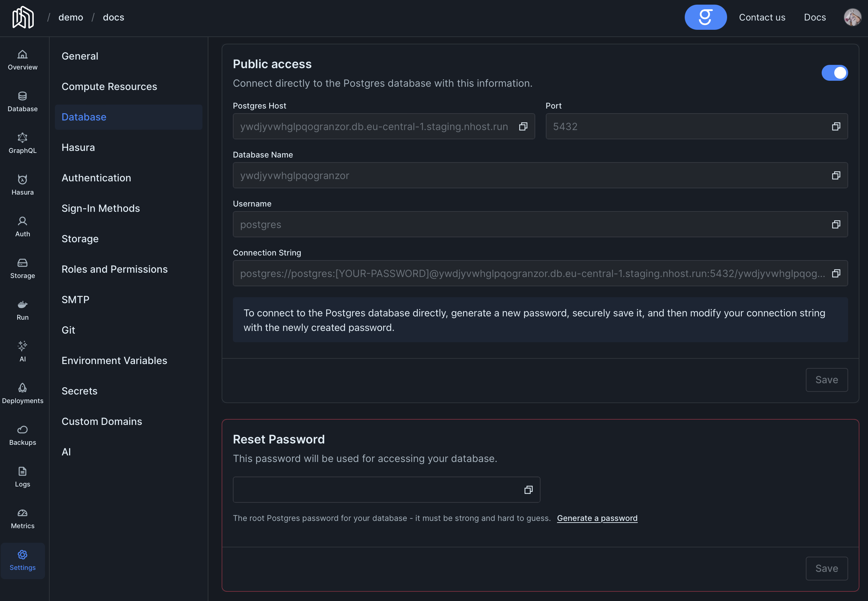
Task: Open the Hasura sidebar icon
Action: [22, 185]
